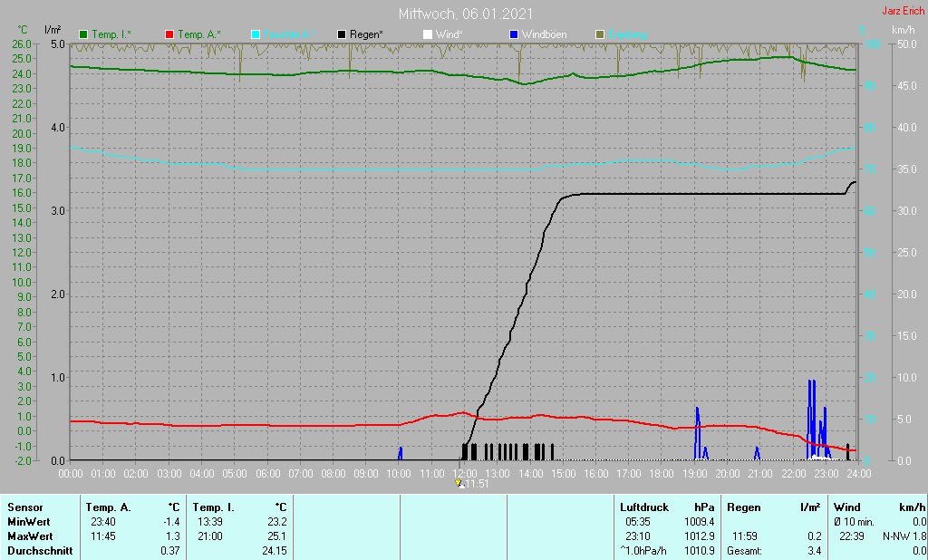Viewport: 928px width, 560px height.
Task: Click the wind direction 'N-NW 1.8'
Action: coord(904,536)
